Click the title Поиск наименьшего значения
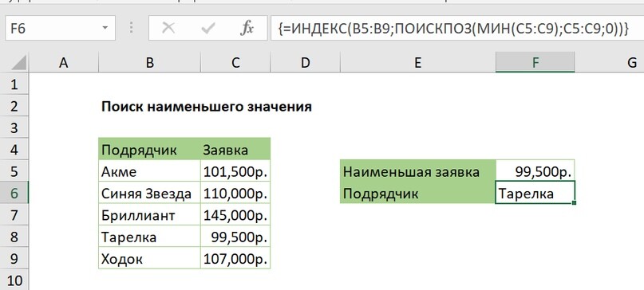644x290 pixels. (207, 107)
